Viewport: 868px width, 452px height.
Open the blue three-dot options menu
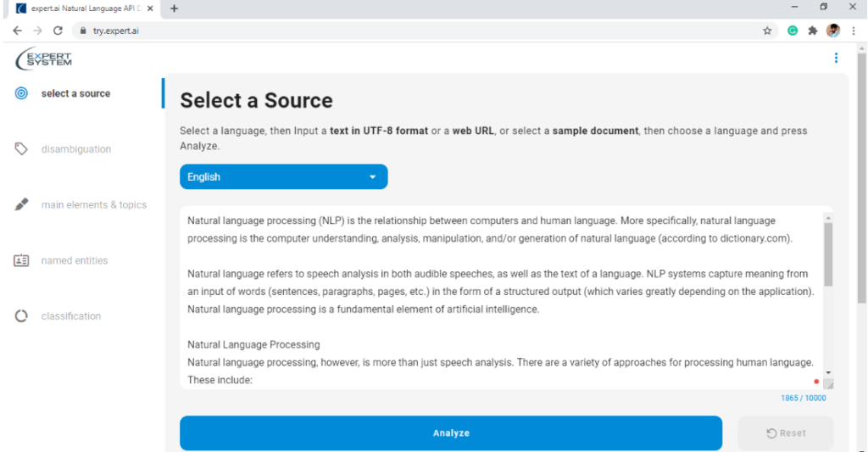pyautogui.click(x=836, y=58)
